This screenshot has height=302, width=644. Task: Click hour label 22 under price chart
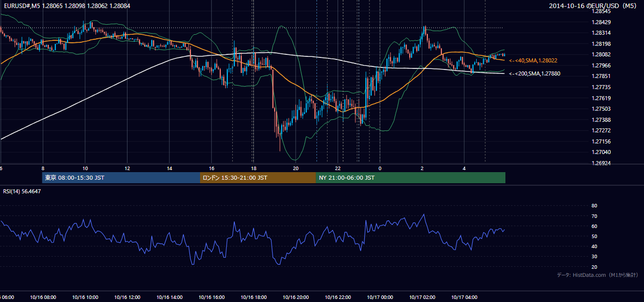pyautogui.click(x=338, y=169)
